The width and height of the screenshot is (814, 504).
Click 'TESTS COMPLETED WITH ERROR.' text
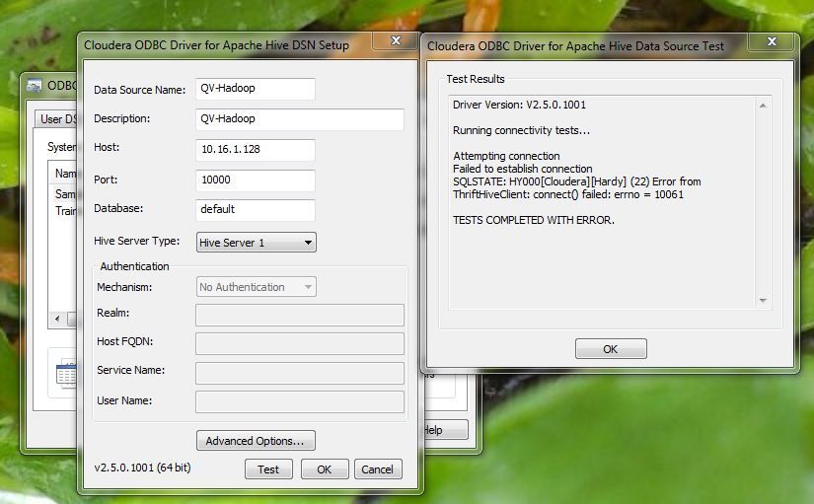click(533, 220)
